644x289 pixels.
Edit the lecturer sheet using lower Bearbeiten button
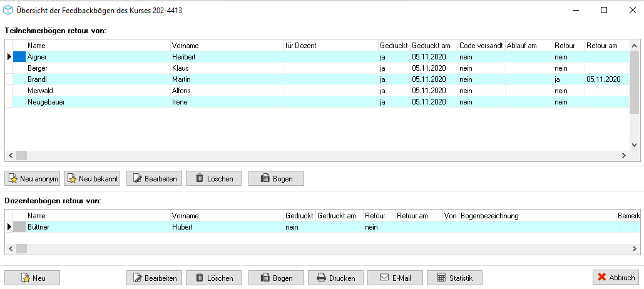click(154, 278)
